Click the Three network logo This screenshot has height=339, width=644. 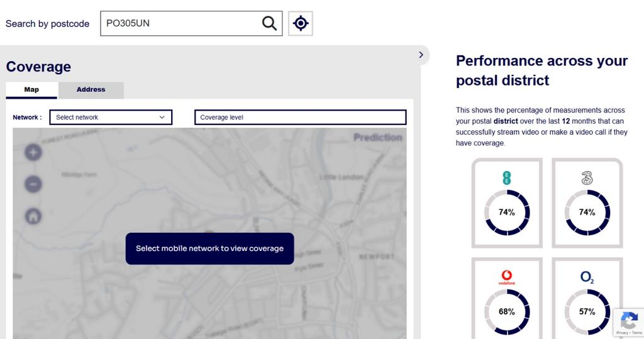point(587,178)
